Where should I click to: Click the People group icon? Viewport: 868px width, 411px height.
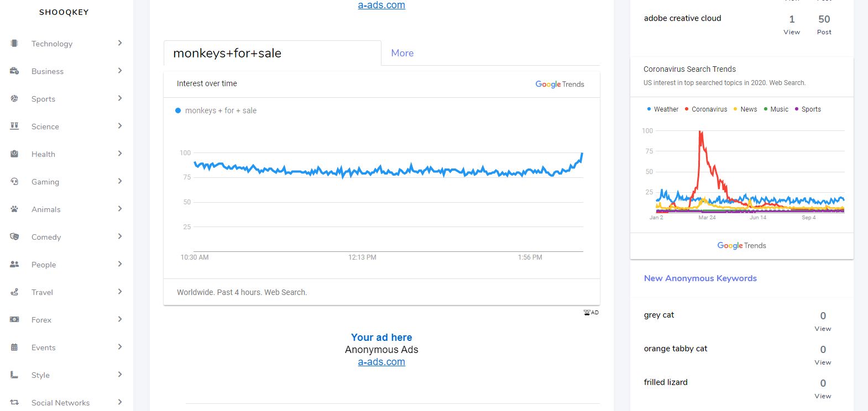(14, 264)
